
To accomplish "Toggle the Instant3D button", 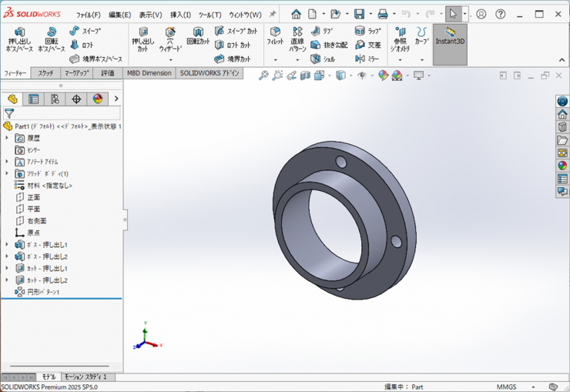I will 450,37.
